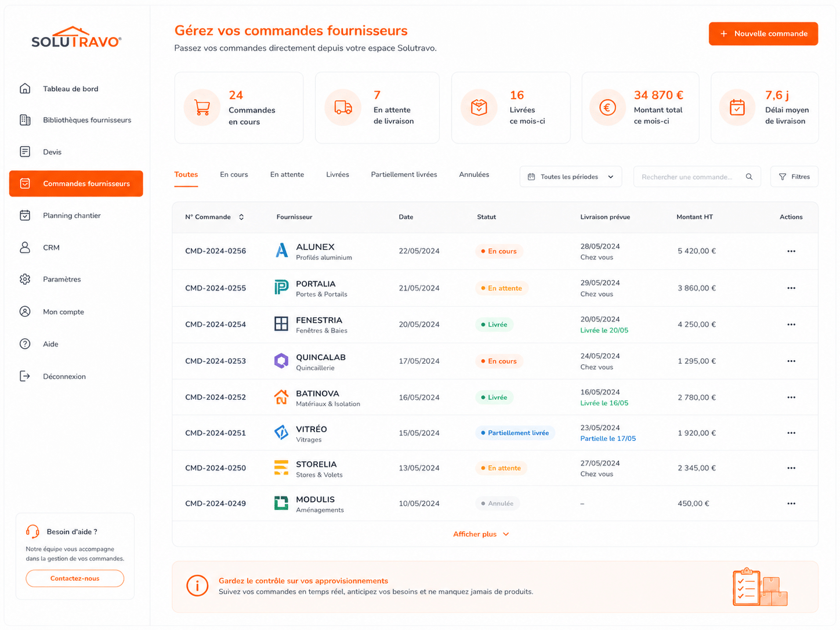The image size is (840, 630).
Task: Click the calendar check icon for Délai moyen
Action: (x=737, y=107)
